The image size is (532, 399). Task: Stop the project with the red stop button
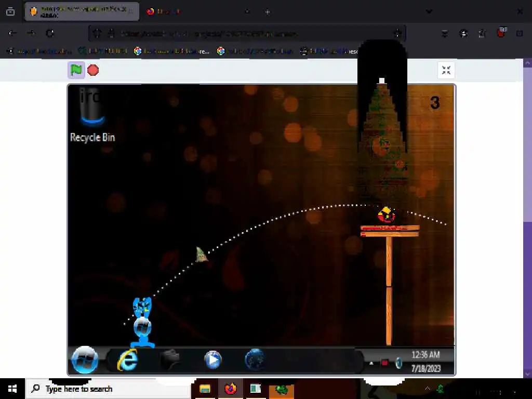pyautogui.click(x=93, y=70)
